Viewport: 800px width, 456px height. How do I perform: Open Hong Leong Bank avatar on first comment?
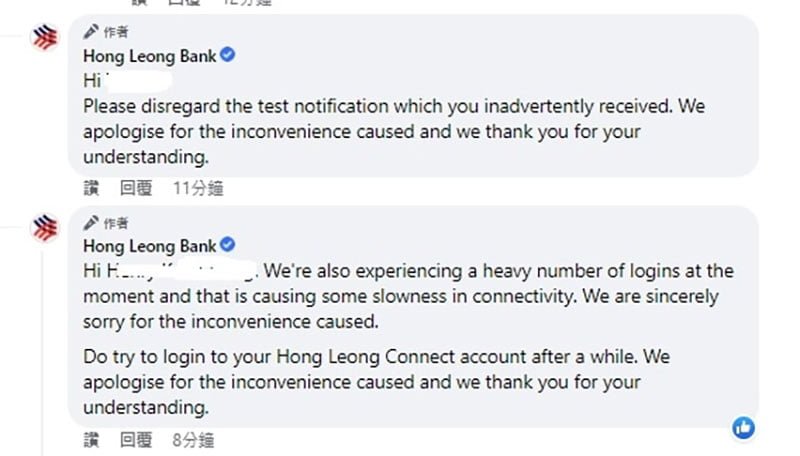pos(45,37)
